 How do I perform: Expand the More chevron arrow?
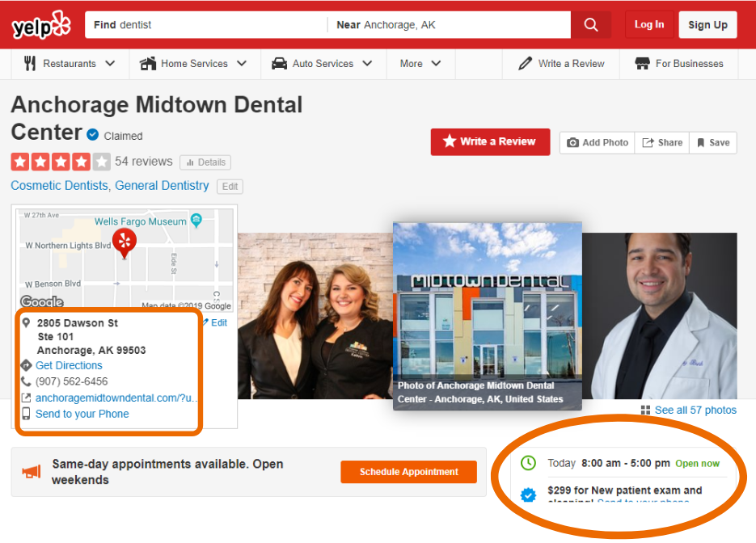(x=436, y=64)
